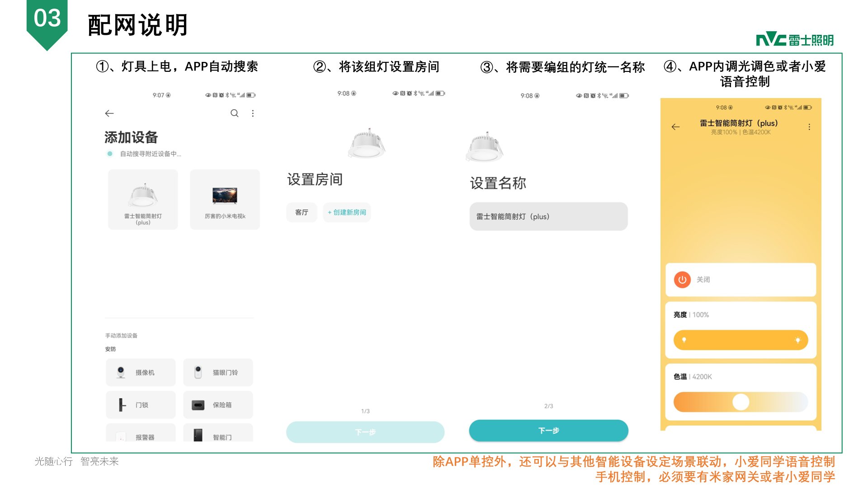This screenshot has height=488, width=868.
Task: Select 雷士智能筒射灯 (plus) discovered device
Action: click(x=143, y=200)
